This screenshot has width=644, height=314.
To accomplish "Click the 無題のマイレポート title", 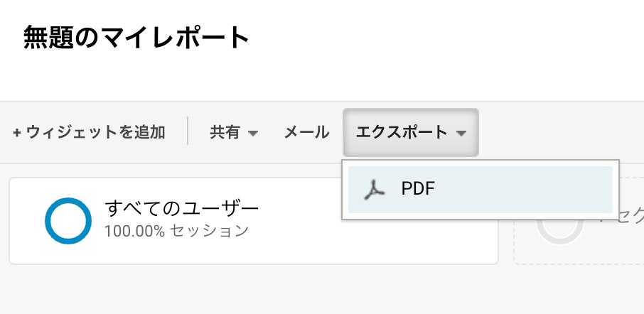I will coord(136,38).
